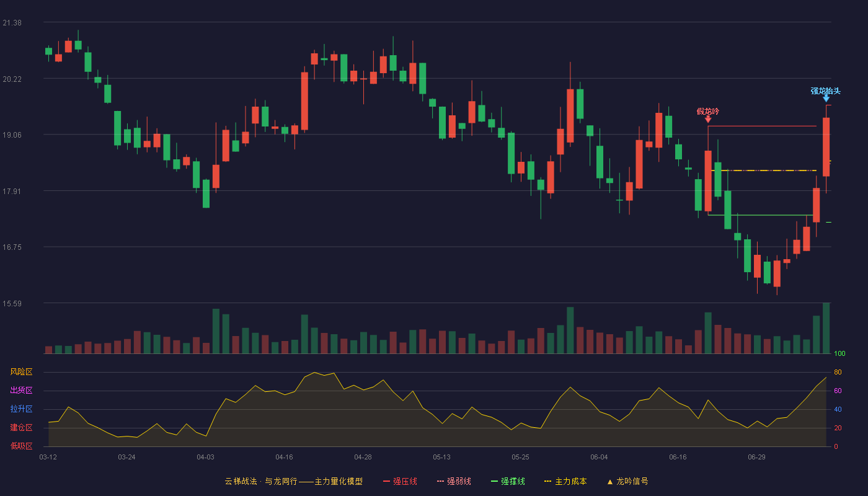Click the 17.91 price axis label

click(12, 192)
